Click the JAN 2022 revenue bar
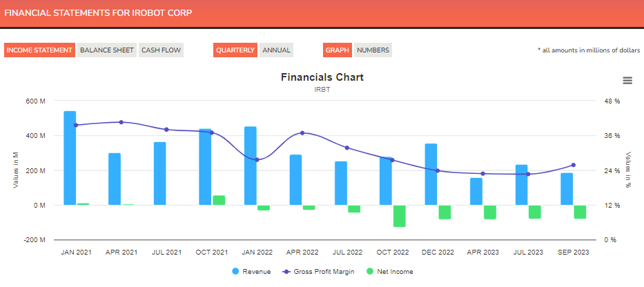Viewport: 644px width, 287px height. (x=251, y=166)
